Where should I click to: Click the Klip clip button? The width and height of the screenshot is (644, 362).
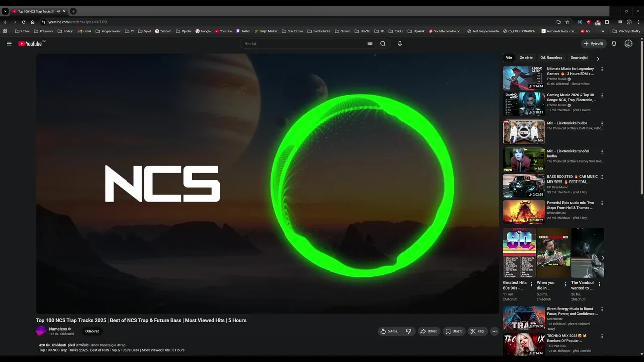pyautogui.click(x=477, y=331)
